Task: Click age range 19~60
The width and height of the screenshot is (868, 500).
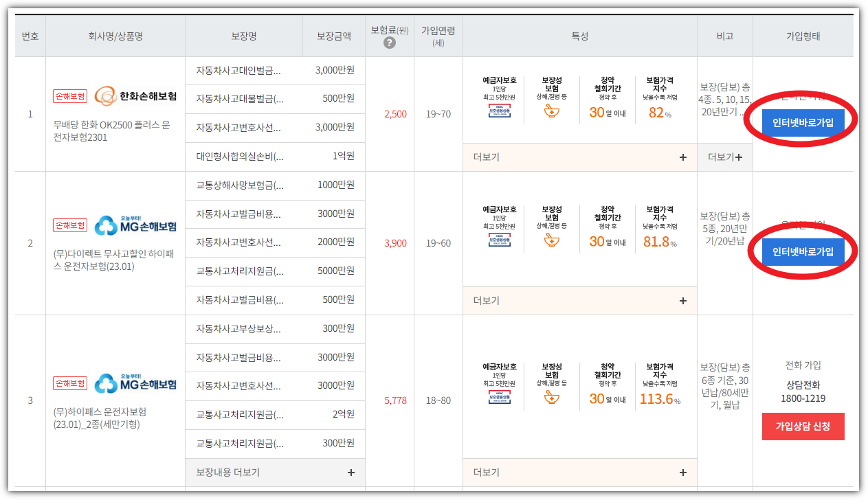Action: point(438,243)
